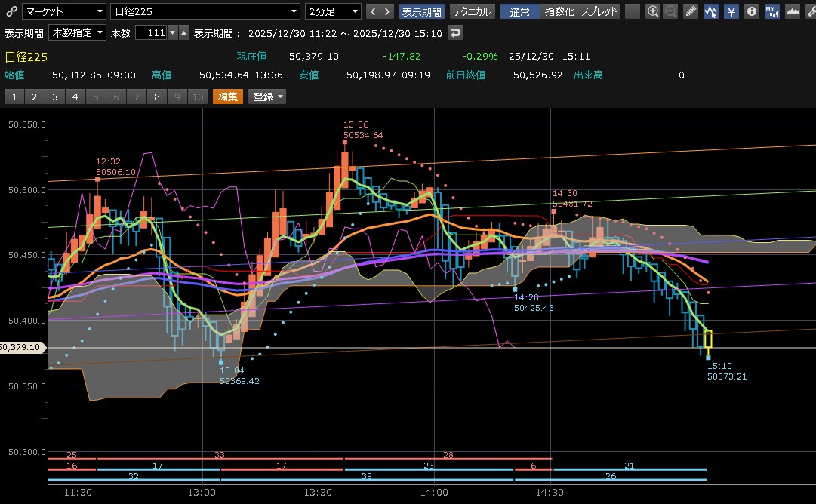Expand the 2分足 timeframe dropdown
The width and height of the screenshot is (816, 504).
click(333, 11)
